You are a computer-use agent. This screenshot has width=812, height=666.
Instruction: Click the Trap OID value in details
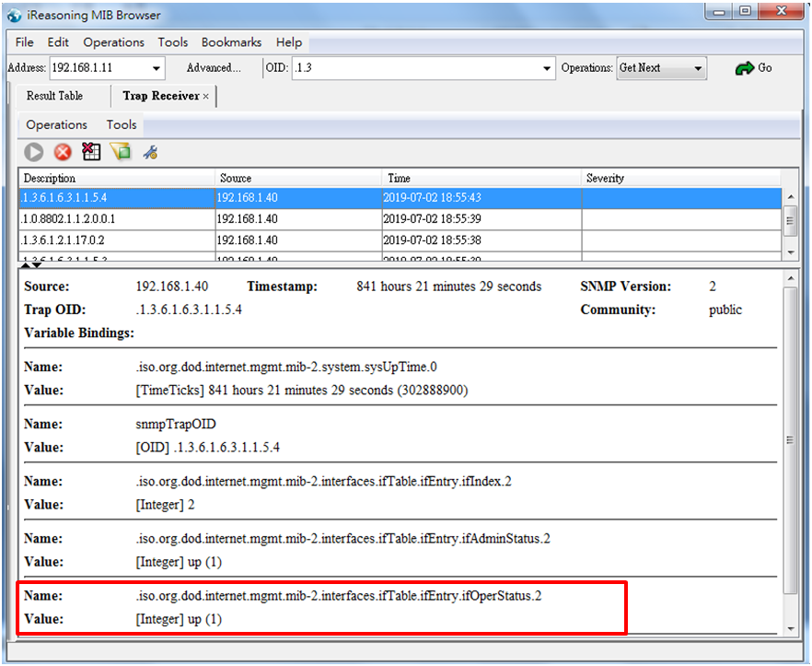(189, 310)
